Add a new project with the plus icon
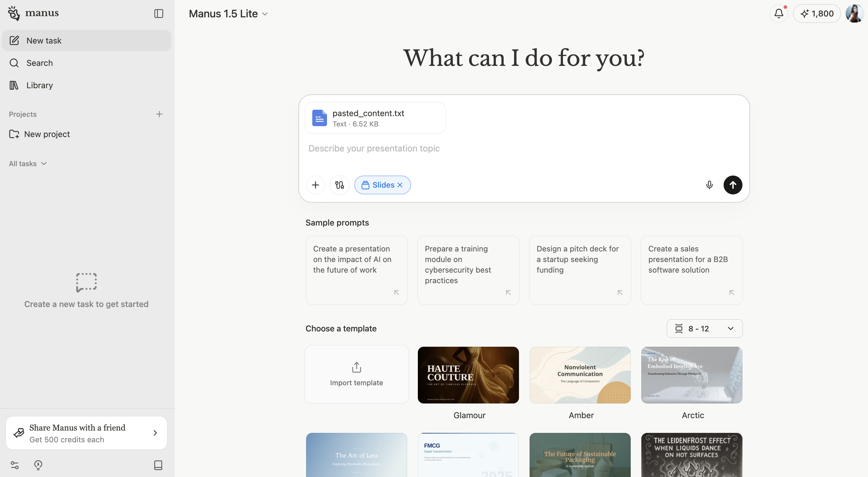The height and width of the screenshot is (477, 868). click(159, 114)
